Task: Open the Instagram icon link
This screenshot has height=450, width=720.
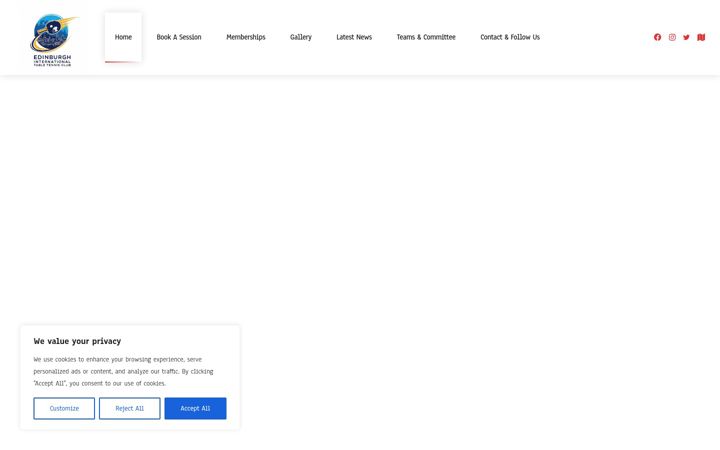Action: 672,37
